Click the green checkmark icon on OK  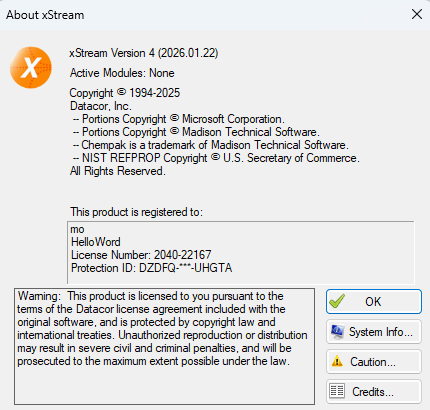click(337, 301)
